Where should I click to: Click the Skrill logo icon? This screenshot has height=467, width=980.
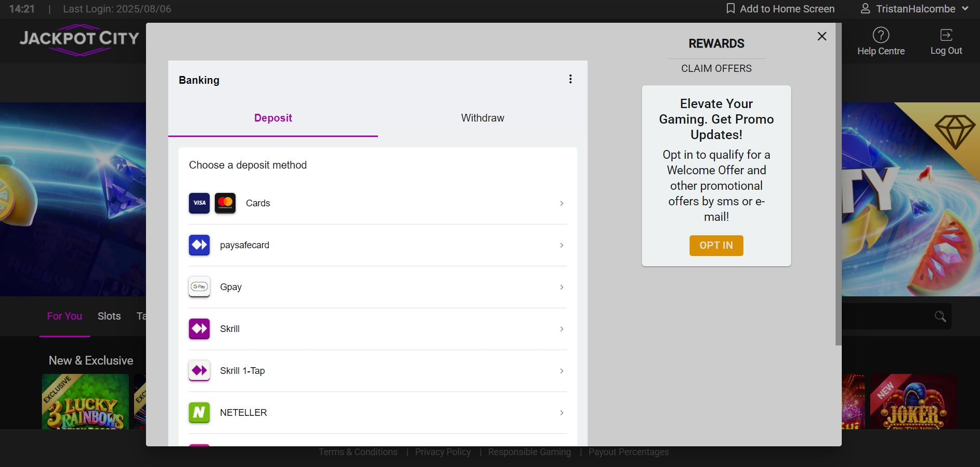point(199,329)
